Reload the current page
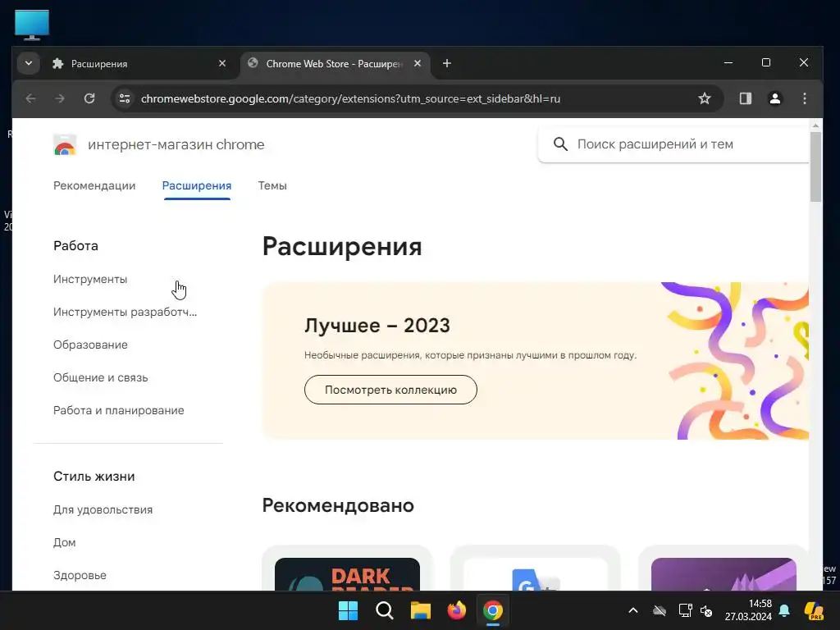Image resolution: width=840 pixels, height=630 pixels. (89, 98)
